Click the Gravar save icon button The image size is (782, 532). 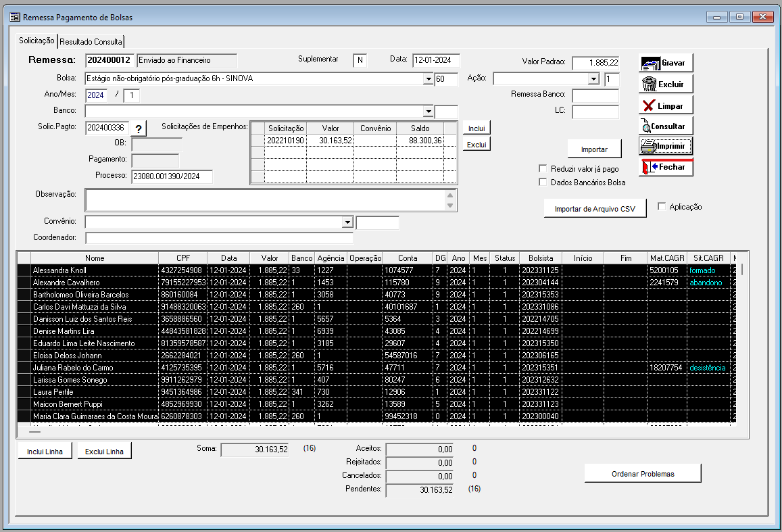(x=650, y=63)
